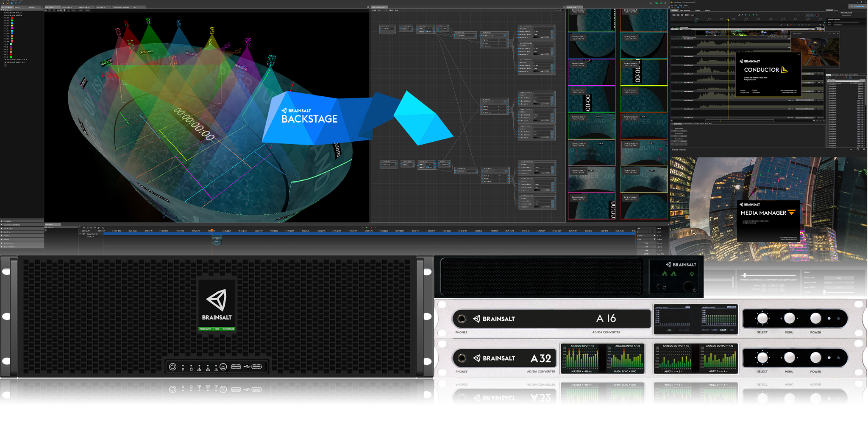Open the Audio Mixer tab in Conductor
The height and width of the screenshot is (423, 868).
tap(708, 123)
